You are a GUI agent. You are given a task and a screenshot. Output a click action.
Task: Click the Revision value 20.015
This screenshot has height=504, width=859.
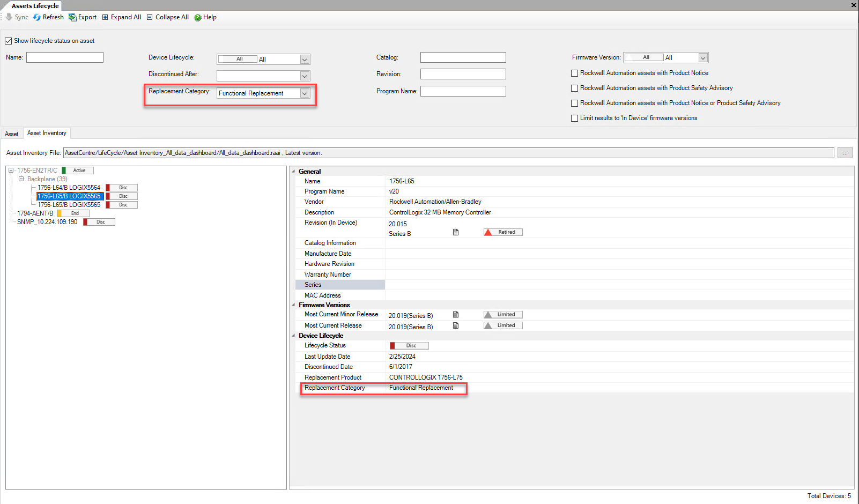[397, 224]
